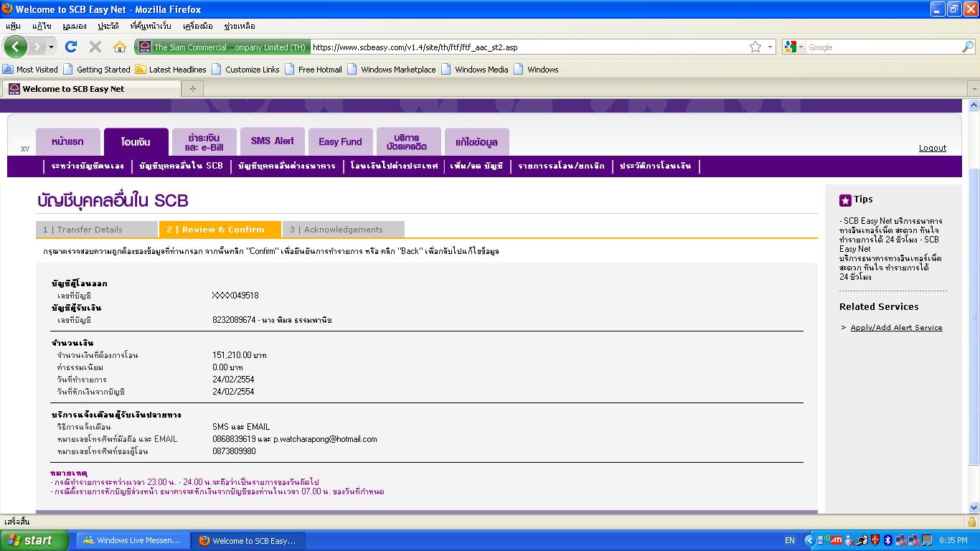Viewport: 980px width, 551px height.
Task: Open the ชำระเงิน และ e-Bill tab
Action: pyautogui.click(x=204, y=142)
